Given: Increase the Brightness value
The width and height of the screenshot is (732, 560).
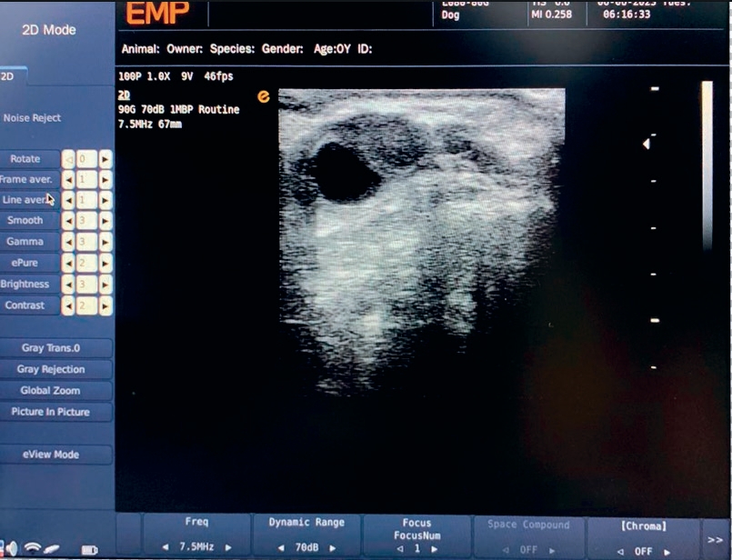Looking at the screenshot, I should pos(105,285).
